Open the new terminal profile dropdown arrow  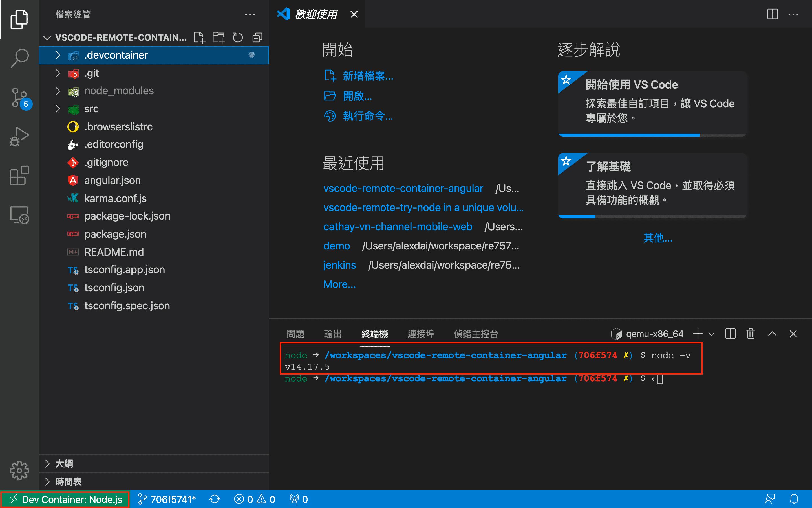[711, 334]
